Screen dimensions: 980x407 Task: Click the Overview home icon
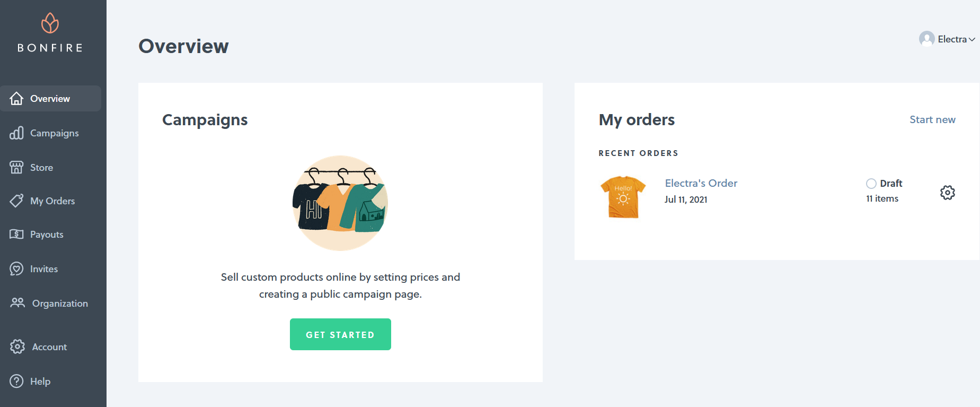(x=16, y=99)
